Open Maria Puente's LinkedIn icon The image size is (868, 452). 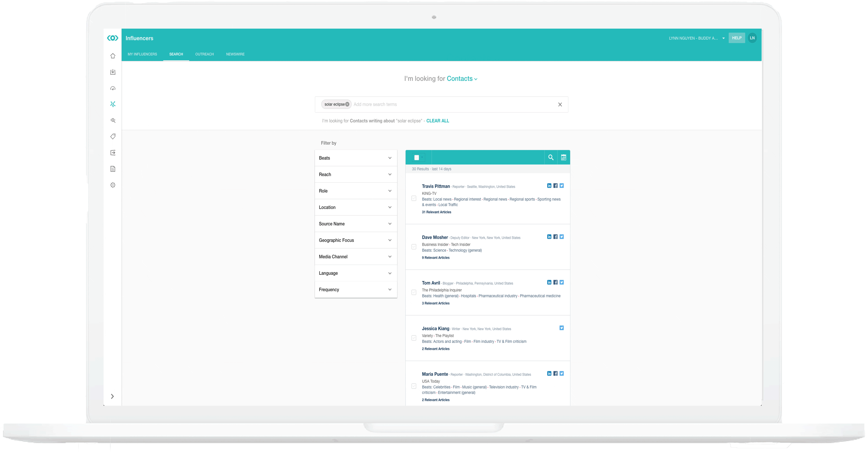coord(549,374)
